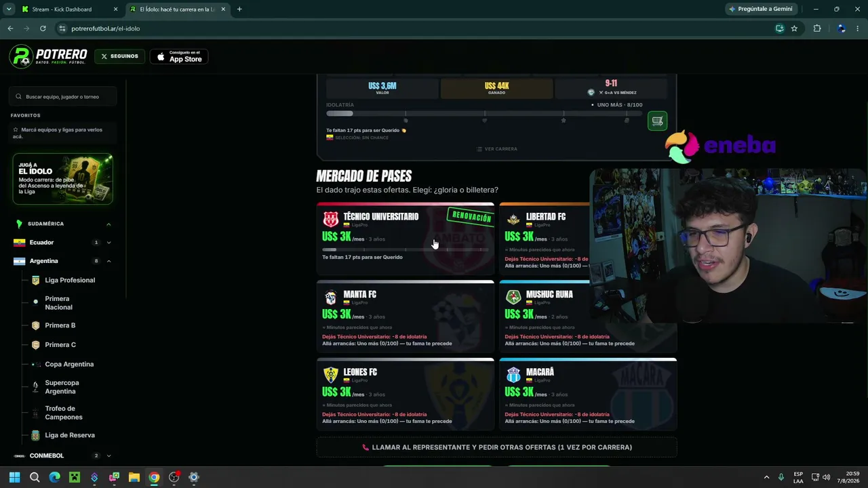Viewport: 868px width, 488px height.
Task: Select the Leones FC offer card
Action: (406, 394)
